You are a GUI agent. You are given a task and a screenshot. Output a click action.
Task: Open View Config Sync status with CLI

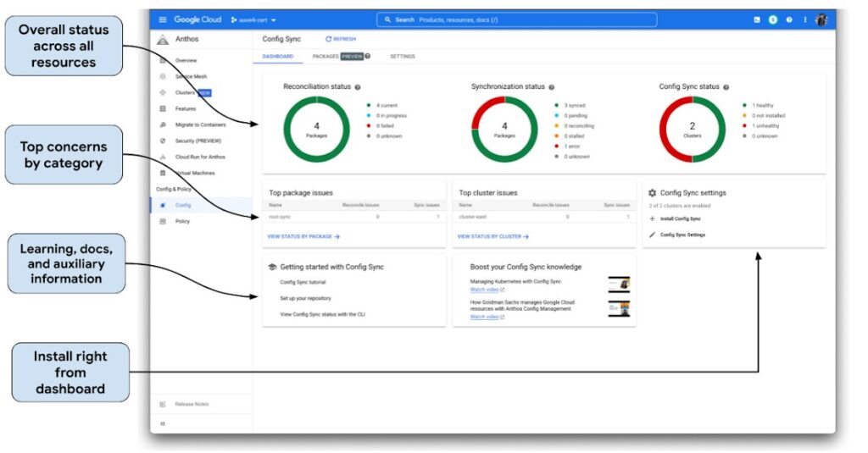click(322, 314)
